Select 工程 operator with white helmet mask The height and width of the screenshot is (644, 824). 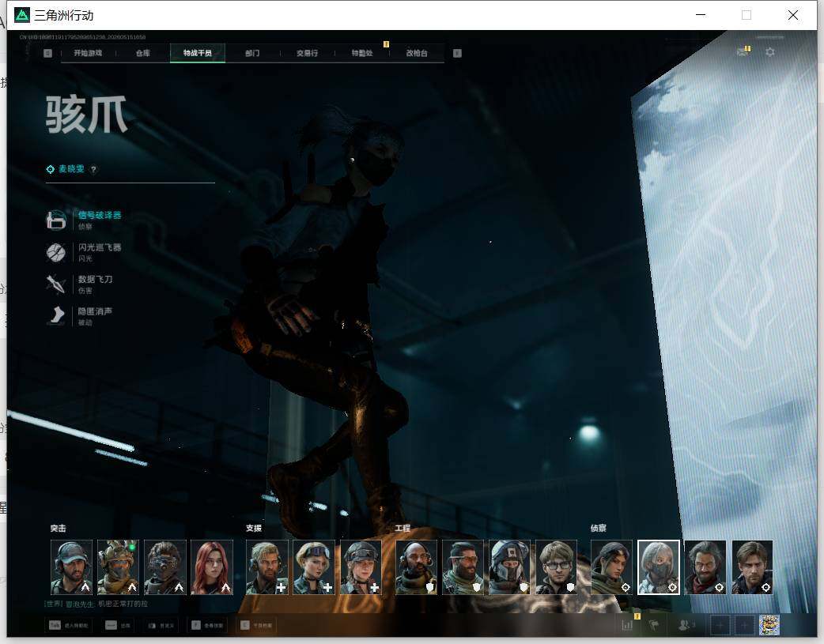pos(510,567)
